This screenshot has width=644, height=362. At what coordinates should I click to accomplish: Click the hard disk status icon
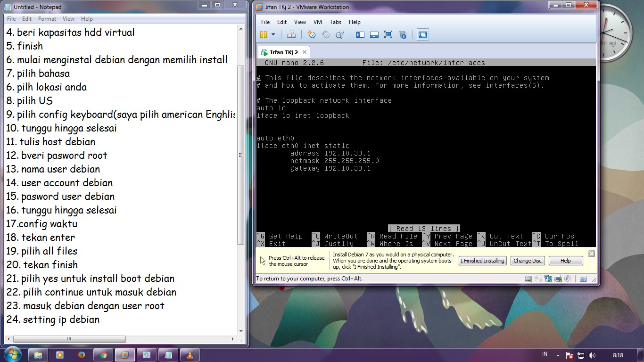tap(528, 279)
